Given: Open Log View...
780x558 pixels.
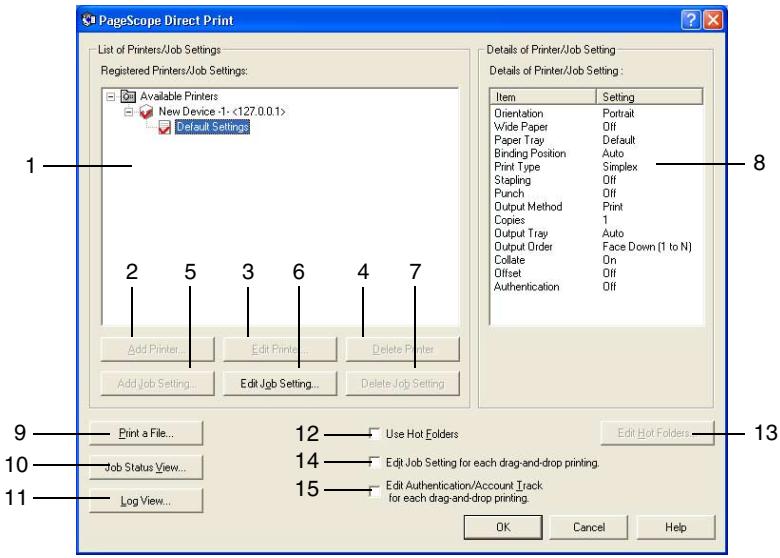Looking at the screenshot, I should (146, 500).
